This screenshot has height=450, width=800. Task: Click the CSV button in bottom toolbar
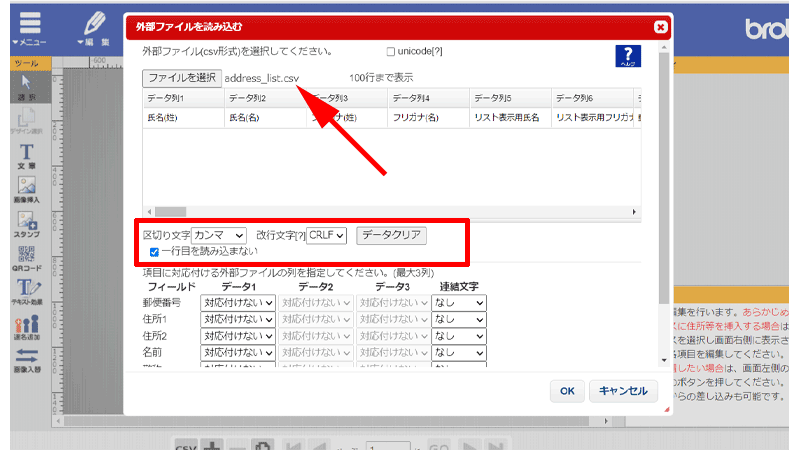(x=186, y=446)
